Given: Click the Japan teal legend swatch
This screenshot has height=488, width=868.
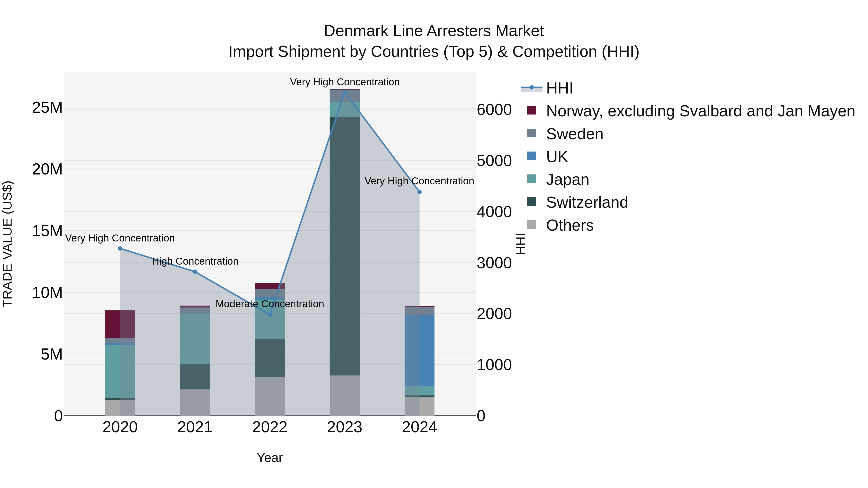Looking at the screenshot, I should click(x=531, y=179).
